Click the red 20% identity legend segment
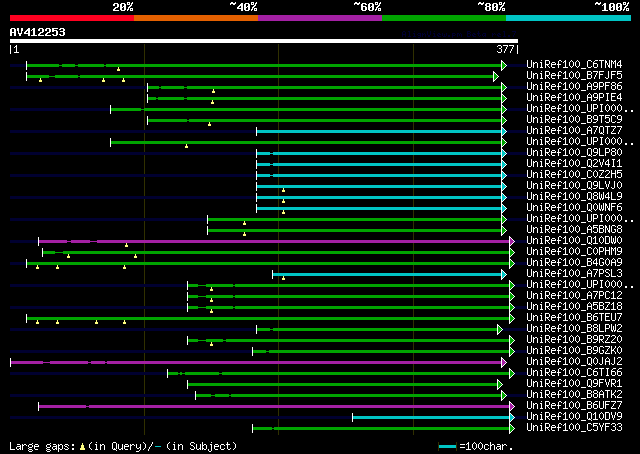Image resolution: width=640 pixels, height=454 pixels. pos(72,18)
